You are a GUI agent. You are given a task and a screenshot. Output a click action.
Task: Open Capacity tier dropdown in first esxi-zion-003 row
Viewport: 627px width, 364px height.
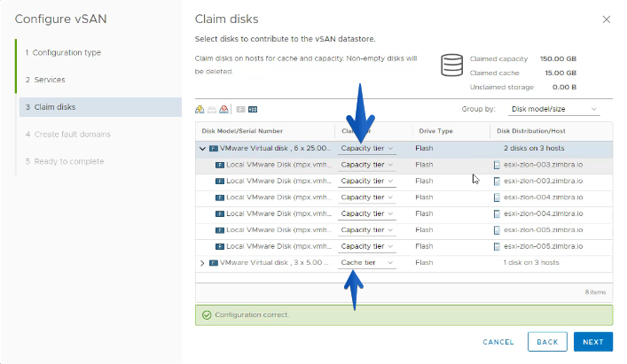coord(366,165)
